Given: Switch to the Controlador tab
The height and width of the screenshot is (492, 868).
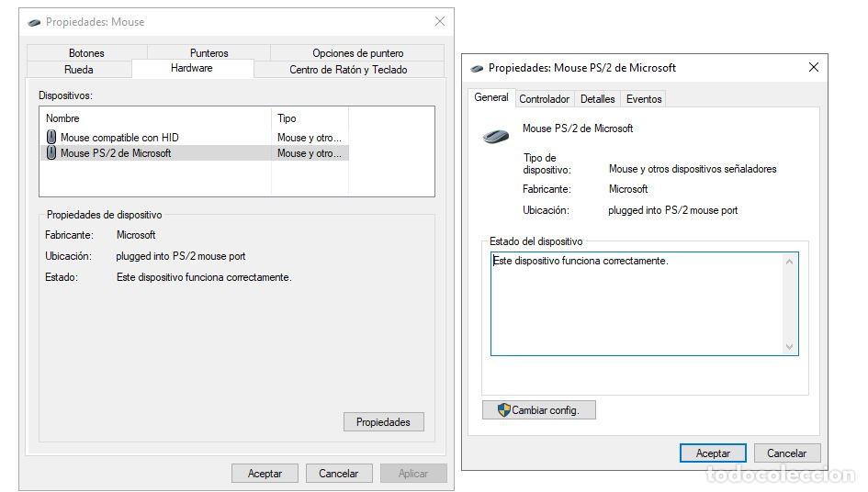Looking at the screenshot, I should [x=544, y=98].
